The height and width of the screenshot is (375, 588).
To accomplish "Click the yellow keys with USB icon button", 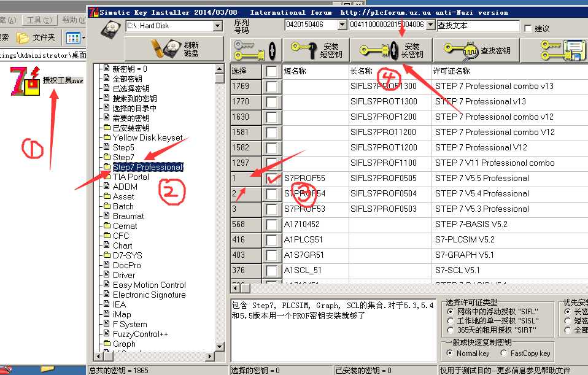I will pyautogui.click(x=256, y=50).
